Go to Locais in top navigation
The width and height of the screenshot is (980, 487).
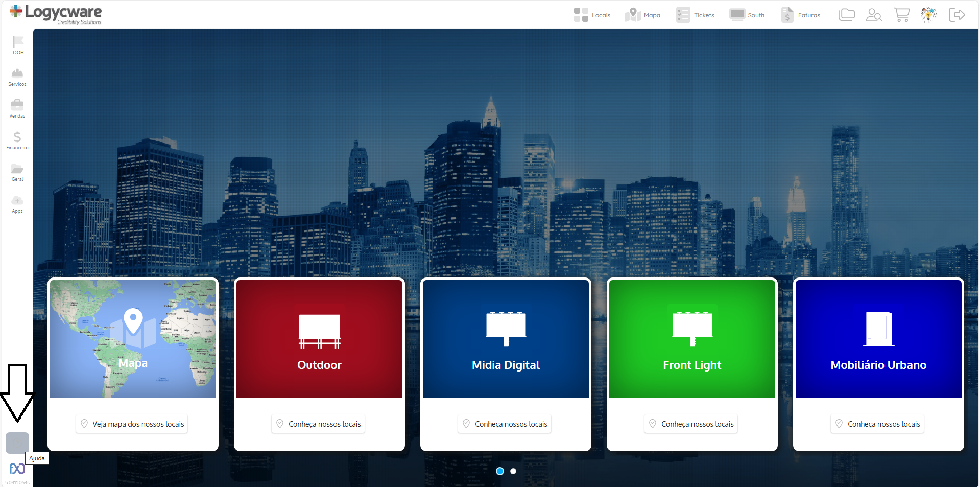592,15
